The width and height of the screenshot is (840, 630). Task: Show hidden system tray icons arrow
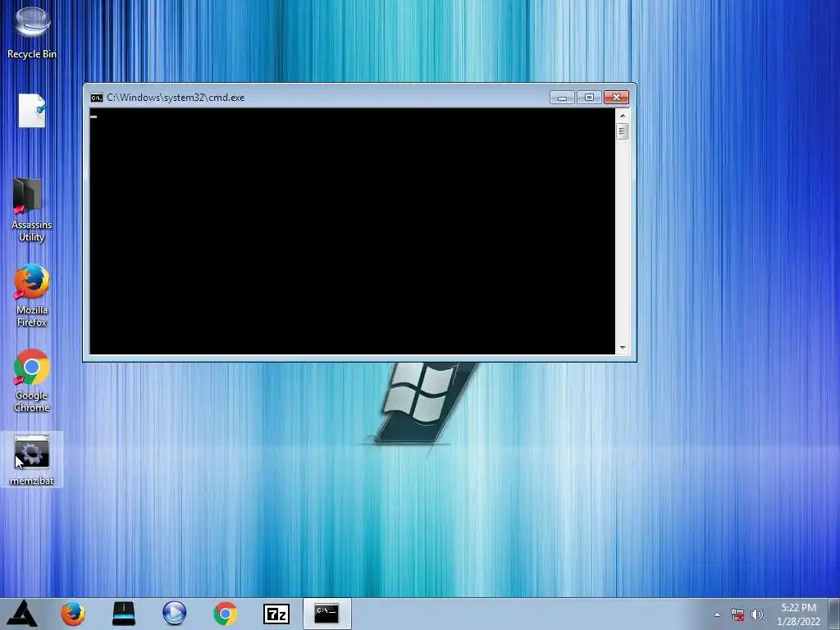(717, 614)
